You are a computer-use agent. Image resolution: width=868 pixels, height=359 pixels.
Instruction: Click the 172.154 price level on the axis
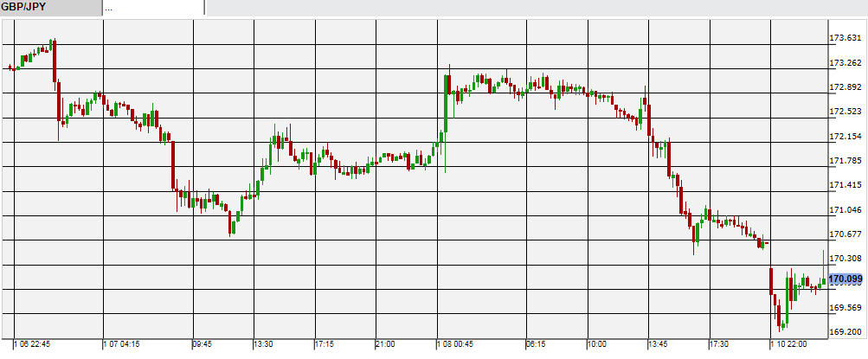845,137
